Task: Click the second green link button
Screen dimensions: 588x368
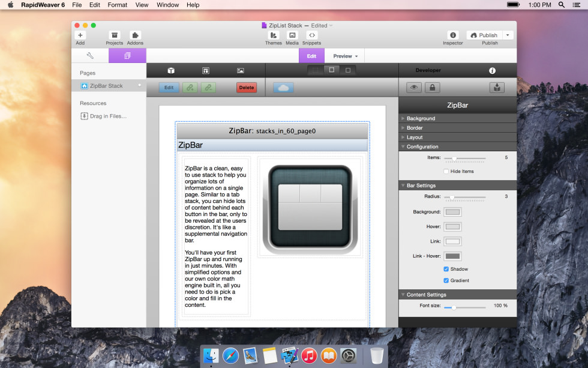Action: [209, 88]
